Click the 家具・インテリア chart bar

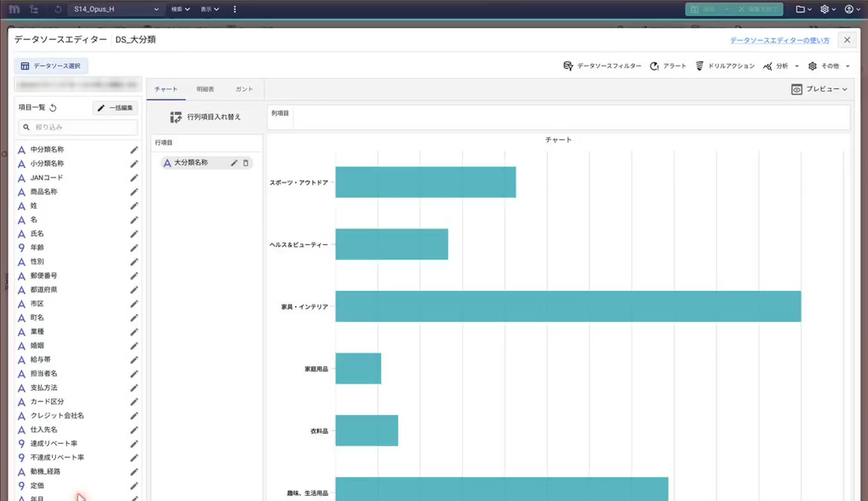[568, 307]
